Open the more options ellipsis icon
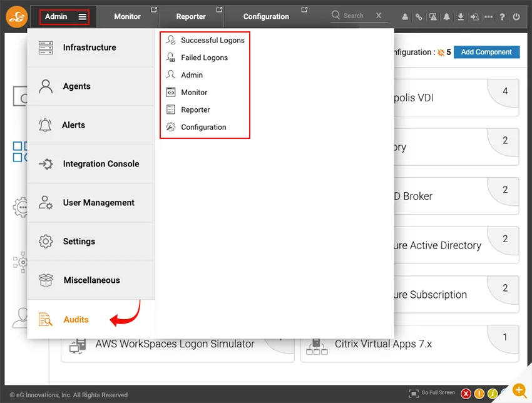532x403 pixels. click(488, 17)
